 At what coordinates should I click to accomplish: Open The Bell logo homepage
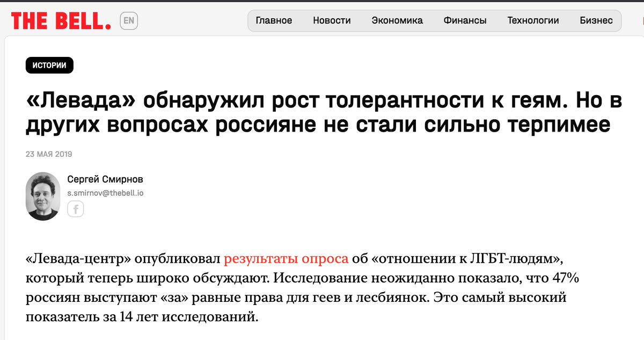click(61, 21)
